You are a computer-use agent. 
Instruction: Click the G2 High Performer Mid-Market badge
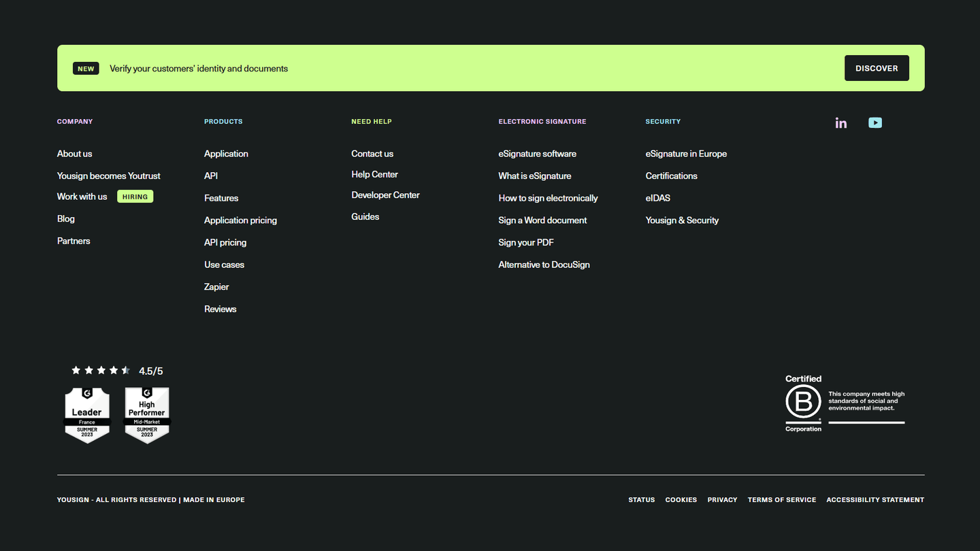point(147,416)
